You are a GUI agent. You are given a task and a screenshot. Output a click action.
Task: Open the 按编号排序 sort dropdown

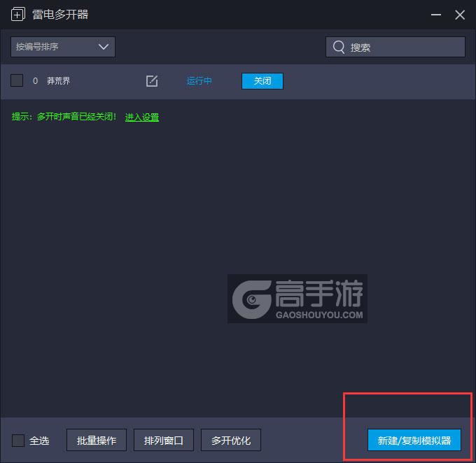coord(63,47)
